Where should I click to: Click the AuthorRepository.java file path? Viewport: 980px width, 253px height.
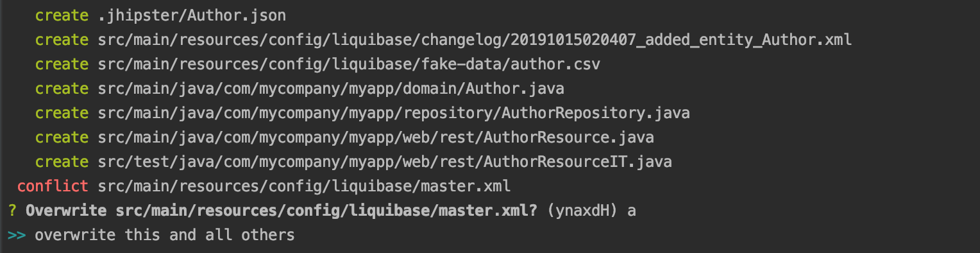pos(394,113)
